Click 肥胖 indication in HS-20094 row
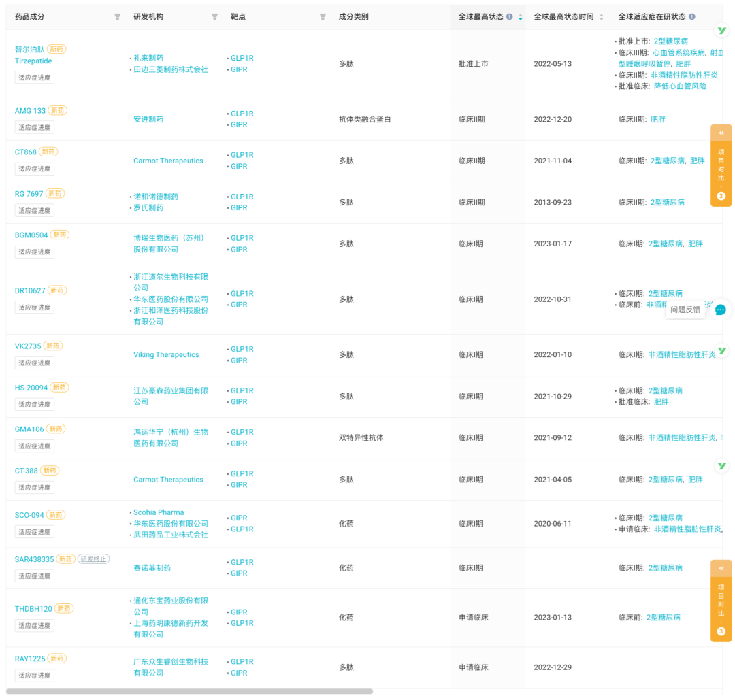Viewport: 735px width, 700px height. coord(661,401)
